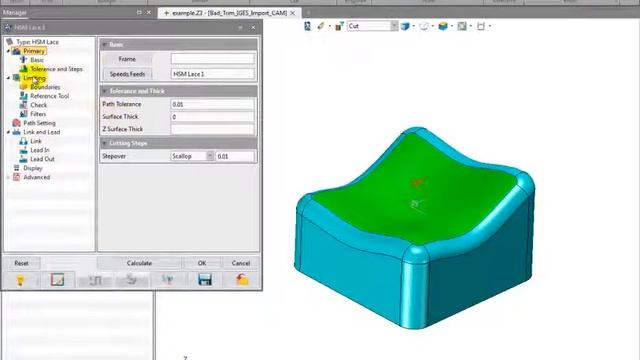
Task: Click the Speeds Feeds button
Action: (x=127, y=74)
